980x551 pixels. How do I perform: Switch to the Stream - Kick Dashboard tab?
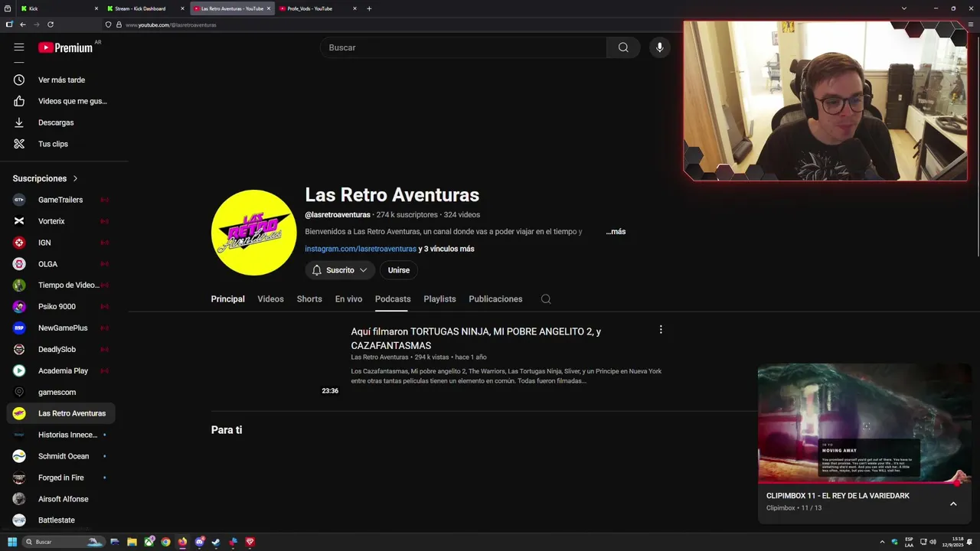click(145, 8)
